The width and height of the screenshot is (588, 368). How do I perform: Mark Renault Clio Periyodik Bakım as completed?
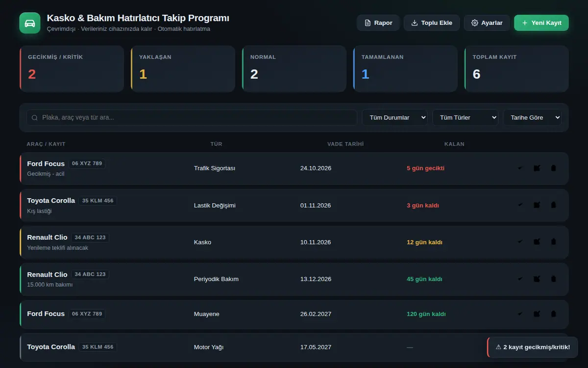pyautogui.click(x=520, y=279)
